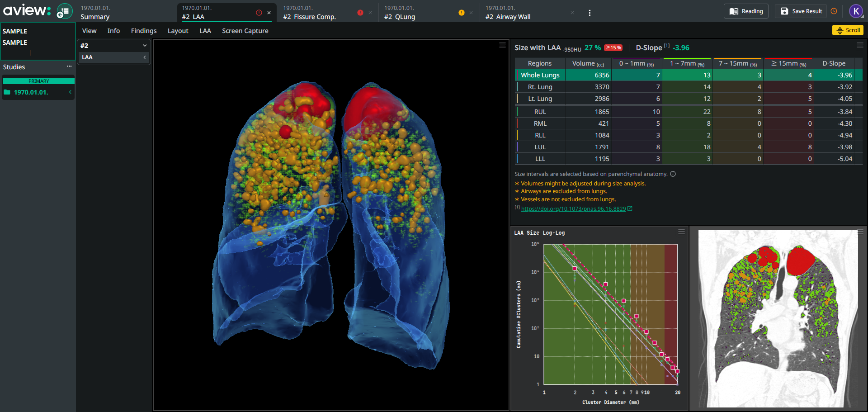Select the RUL row in regions table

click(540, 112)
